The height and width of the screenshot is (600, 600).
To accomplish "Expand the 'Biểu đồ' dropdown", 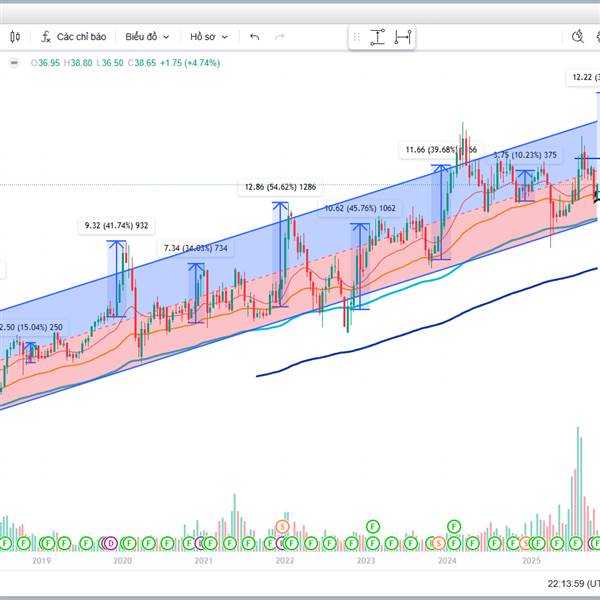I will (x=147, y=37).
